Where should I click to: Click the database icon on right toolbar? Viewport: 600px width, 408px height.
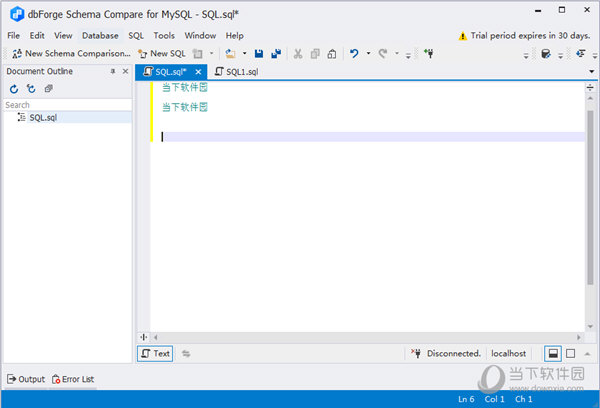[x=546, y=54]
